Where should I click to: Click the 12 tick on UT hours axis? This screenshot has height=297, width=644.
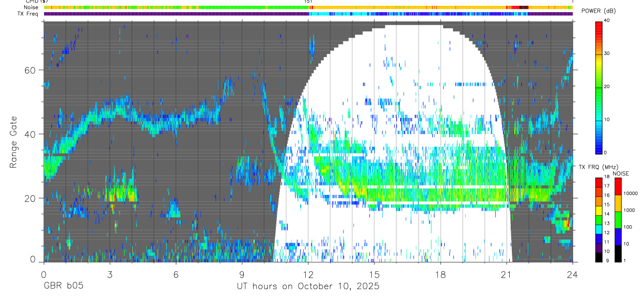[308, 274]
